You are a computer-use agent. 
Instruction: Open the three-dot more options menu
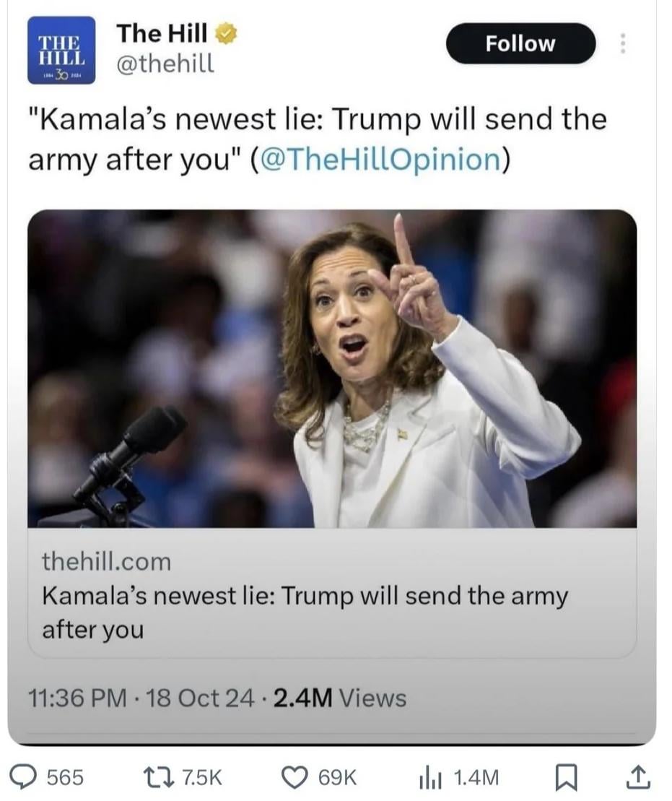point(622,43)
